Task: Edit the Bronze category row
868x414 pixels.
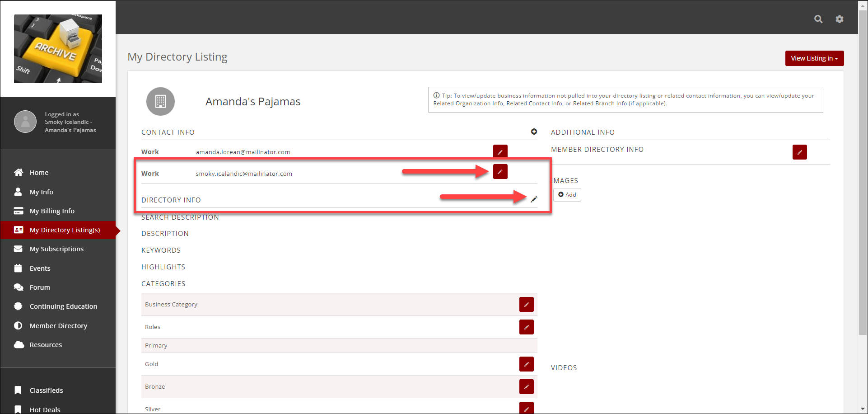Action: (526, 387)
